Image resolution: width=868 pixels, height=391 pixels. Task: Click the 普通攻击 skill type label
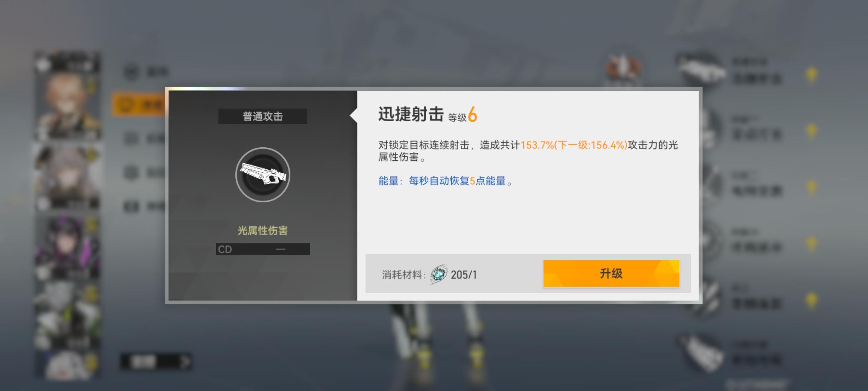[x=263, y=116]
